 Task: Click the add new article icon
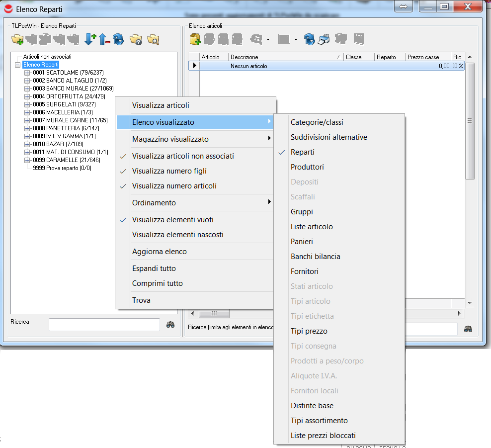195,39
